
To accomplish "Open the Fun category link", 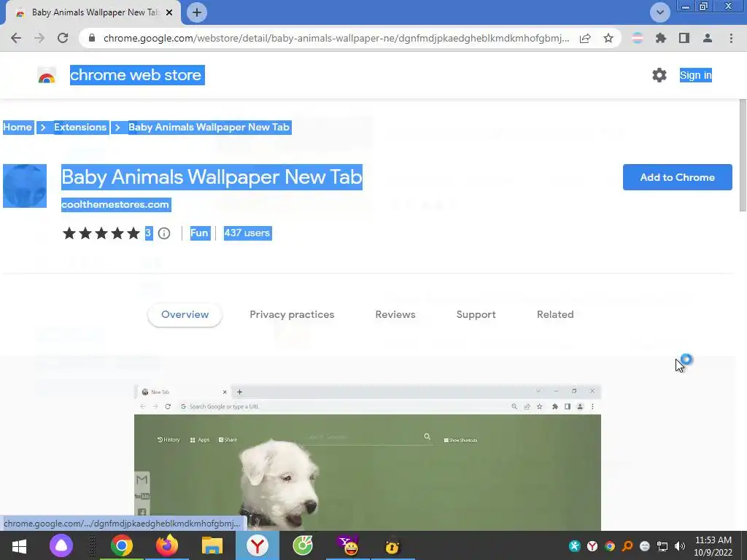I will click(x=200, y=233).
